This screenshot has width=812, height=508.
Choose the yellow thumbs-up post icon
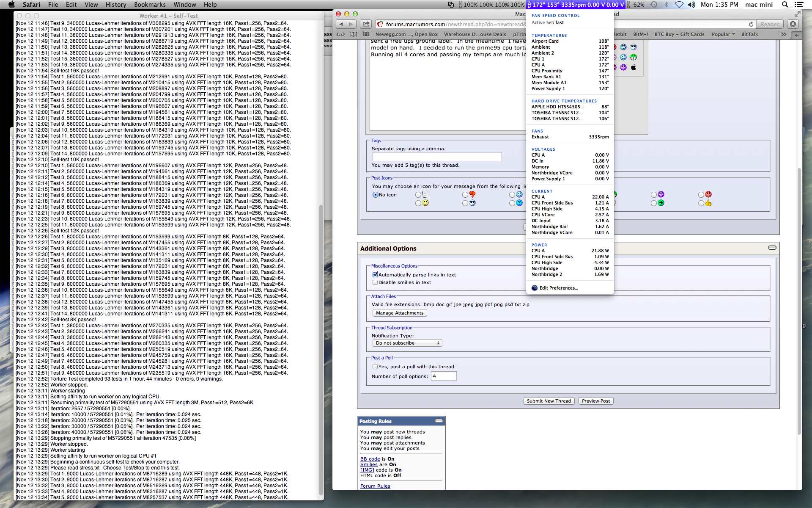pyautogui.click(x=701, y=203)
